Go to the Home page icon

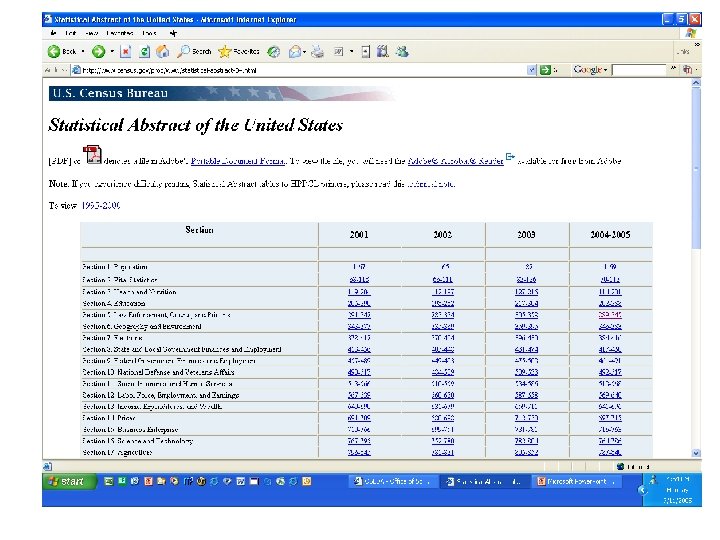(x=163, y=51)
